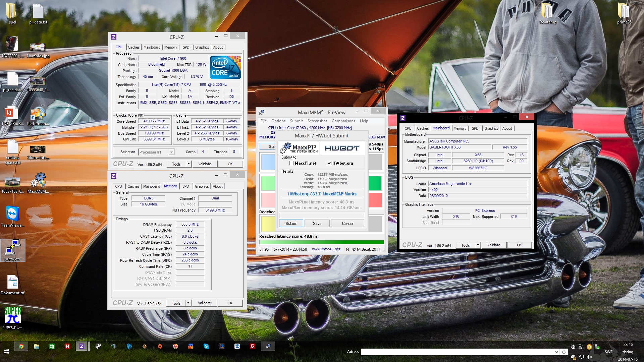Viewport: 644px width, 362px height.
Task: Open the prime95 desktop folder
Action: click(x=624, y=13)
